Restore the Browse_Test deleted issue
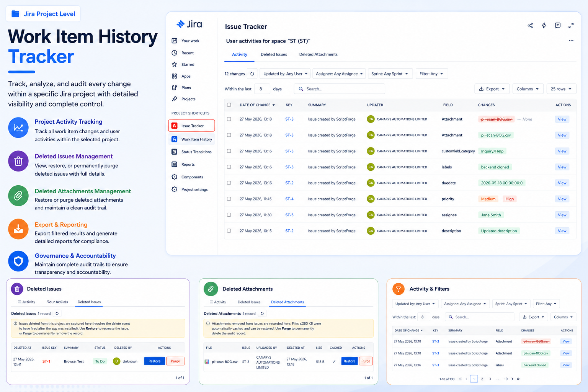Screen dimensions: 588x392 pyautogui.click(x=154, y=361)
